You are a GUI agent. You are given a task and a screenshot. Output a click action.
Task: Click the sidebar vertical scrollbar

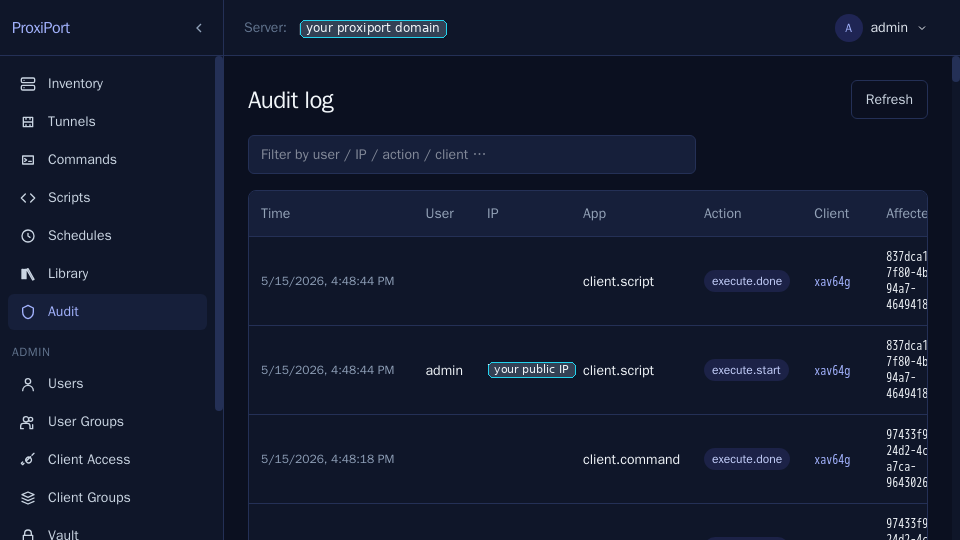pyautogui.click(x=219, y=233)
